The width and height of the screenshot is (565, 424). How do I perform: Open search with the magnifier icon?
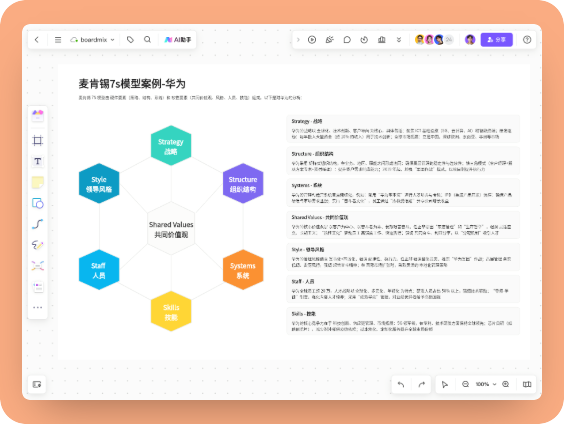point(147,40)
